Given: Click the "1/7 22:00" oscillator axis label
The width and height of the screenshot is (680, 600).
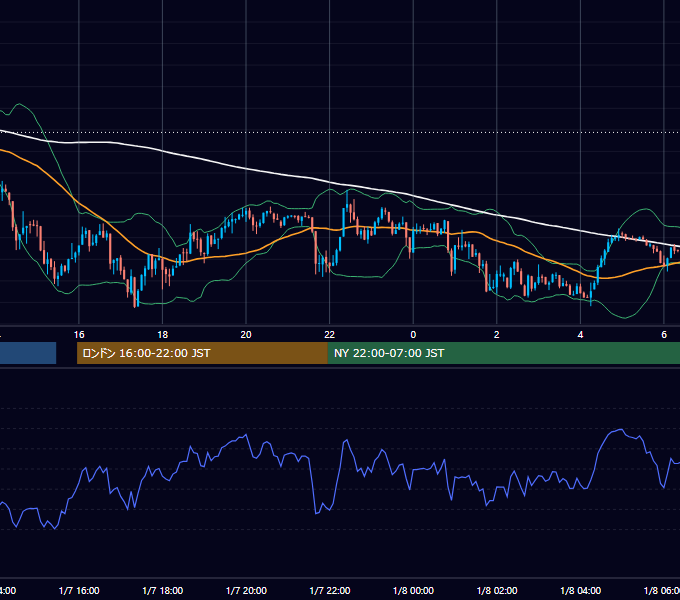Looking at the screenshot, I should pyautogui.click(x=330, y=590).
